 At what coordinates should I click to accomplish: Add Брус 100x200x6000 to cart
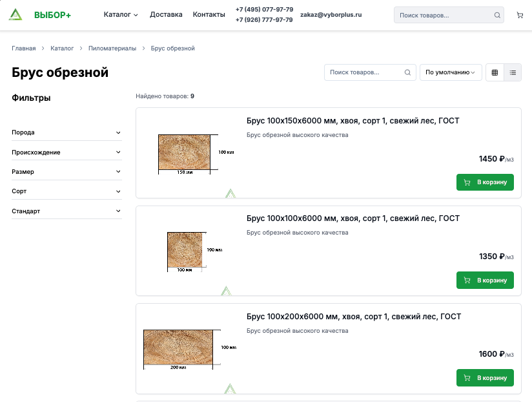485,377
